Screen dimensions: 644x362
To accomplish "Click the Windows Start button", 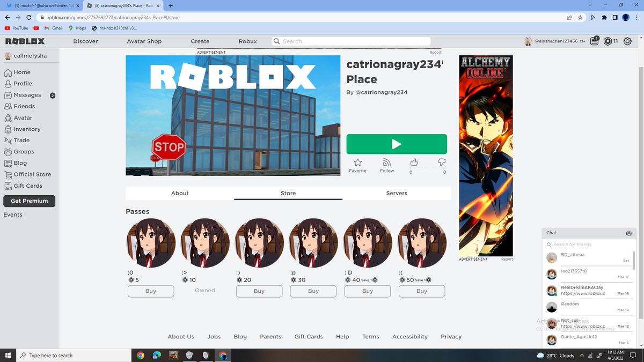I will (x=8, y=355).
